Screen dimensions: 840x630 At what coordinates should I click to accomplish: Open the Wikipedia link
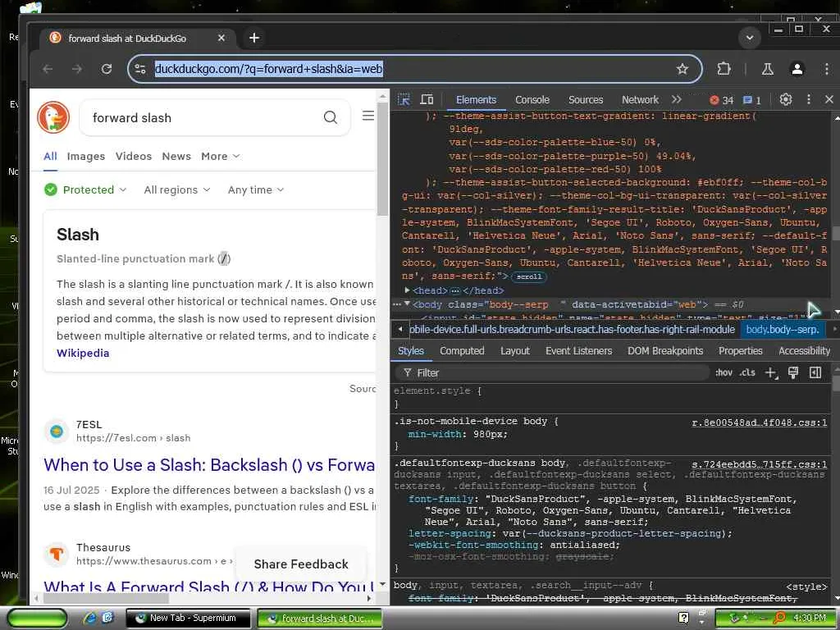[83, 353]
